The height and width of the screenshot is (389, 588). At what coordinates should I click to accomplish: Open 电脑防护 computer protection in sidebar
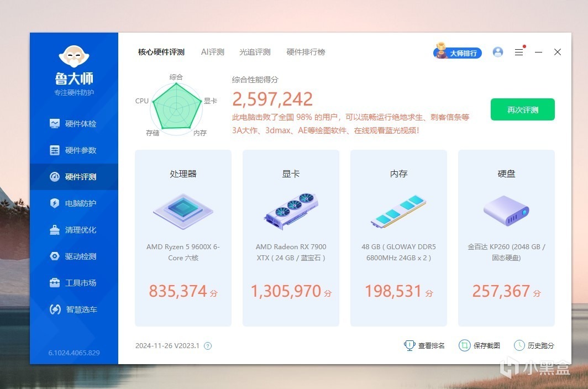point(74,203)
